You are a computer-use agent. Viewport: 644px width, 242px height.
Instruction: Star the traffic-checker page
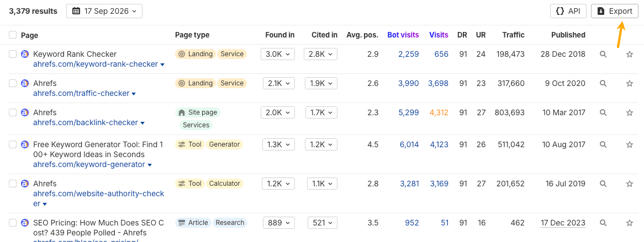(x=630, y=83)
